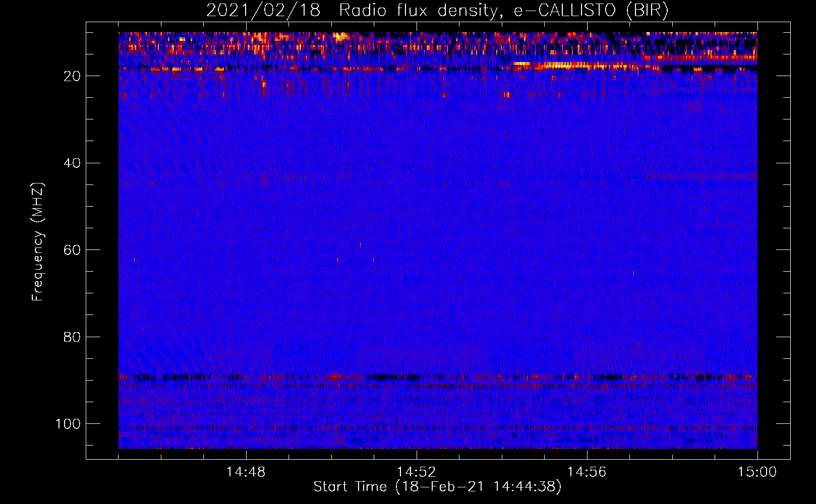
Task: Click the 14:48 time tick label
Action: tap(246, 472)
